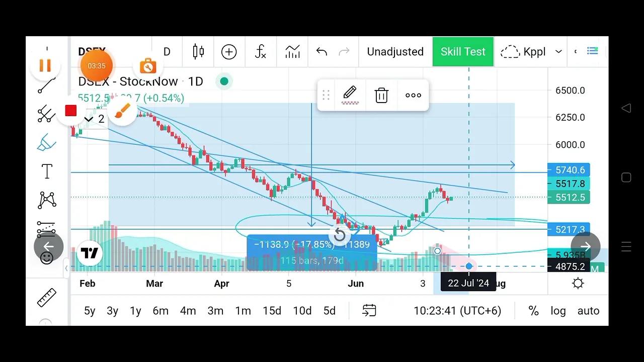Image resolution: width=644 pixels, height=362 pixels.
Task: Select the 3m time range
Action: 215,311
